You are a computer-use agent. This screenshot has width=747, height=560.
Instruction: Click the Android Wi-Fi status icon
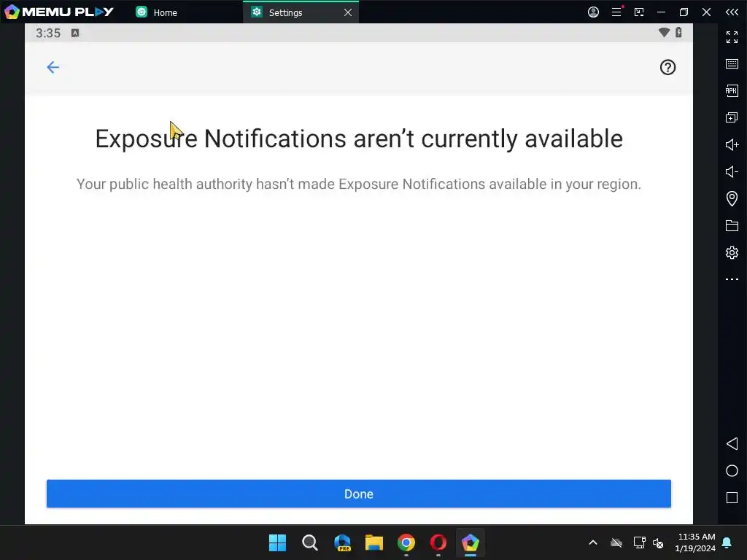tap(664, 32)
